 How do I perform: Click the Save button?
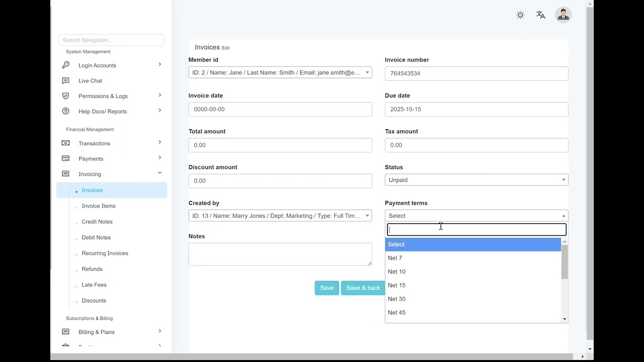pos(327,288)
